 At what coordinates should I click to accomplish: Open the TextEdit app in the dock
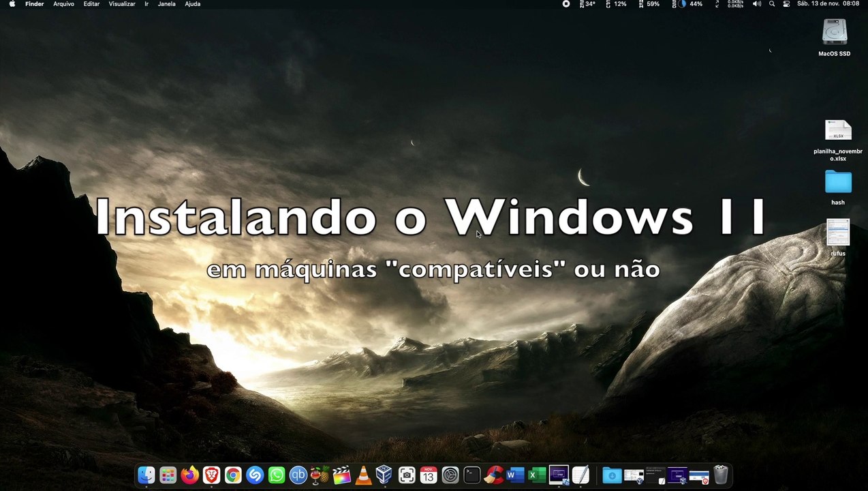(x=580, y=475)
